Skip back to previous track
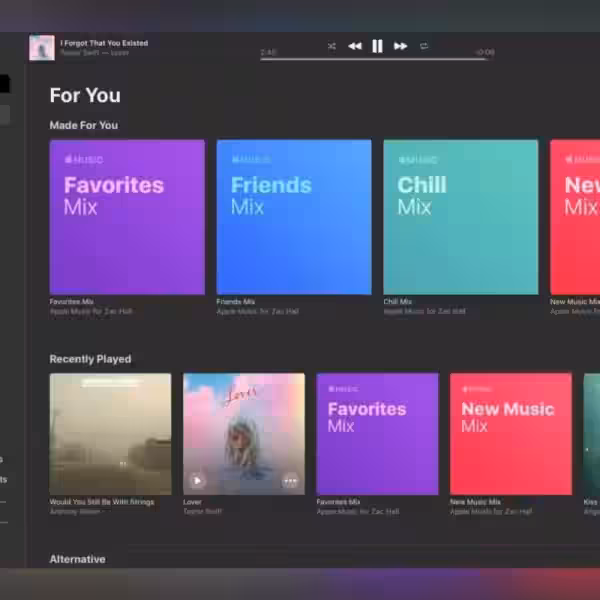 [355, 46]
